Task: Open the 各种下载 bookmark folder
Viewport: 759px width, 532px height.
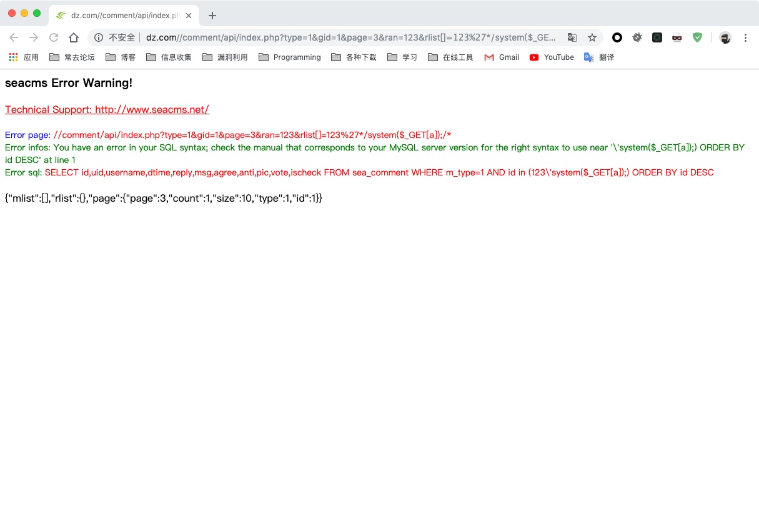Action: point(354,57)
